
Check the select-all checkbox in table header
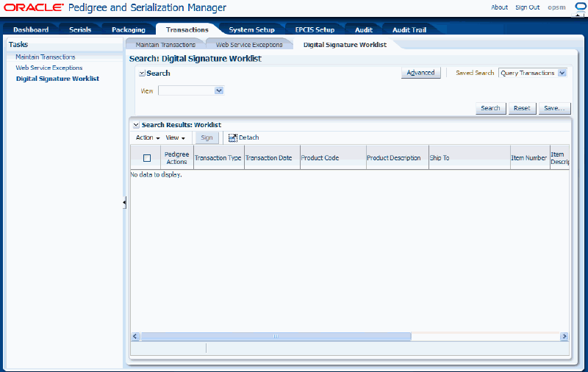pyautogui.click(x=147, y=158)
